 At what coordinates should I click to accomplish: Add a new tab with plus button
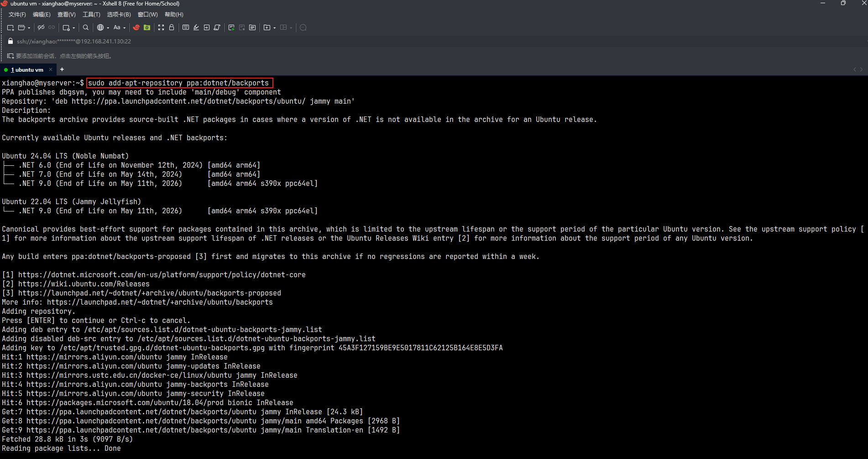[62, 69]
